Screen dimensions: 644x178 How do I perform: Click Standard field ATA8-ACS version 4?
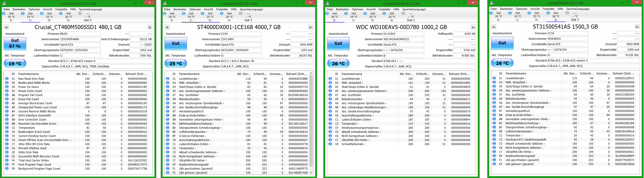[593, 60]
